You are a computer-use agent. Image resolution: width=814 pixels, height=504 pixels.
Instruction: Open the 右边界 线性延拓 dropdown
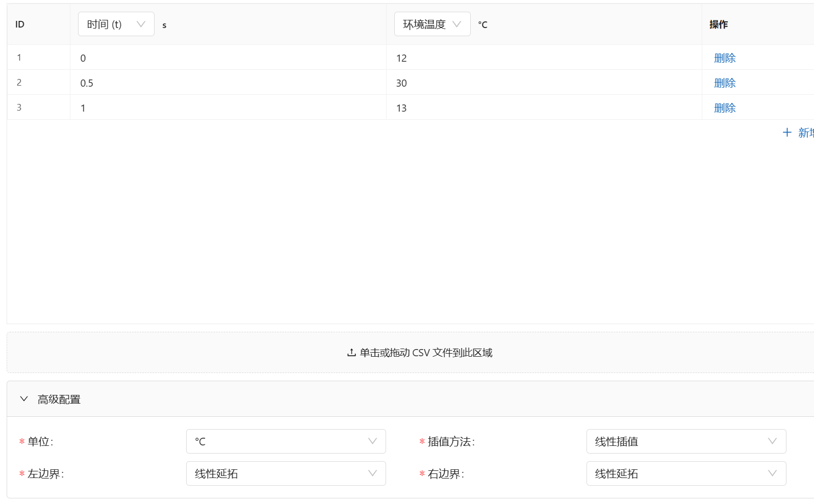686,473
